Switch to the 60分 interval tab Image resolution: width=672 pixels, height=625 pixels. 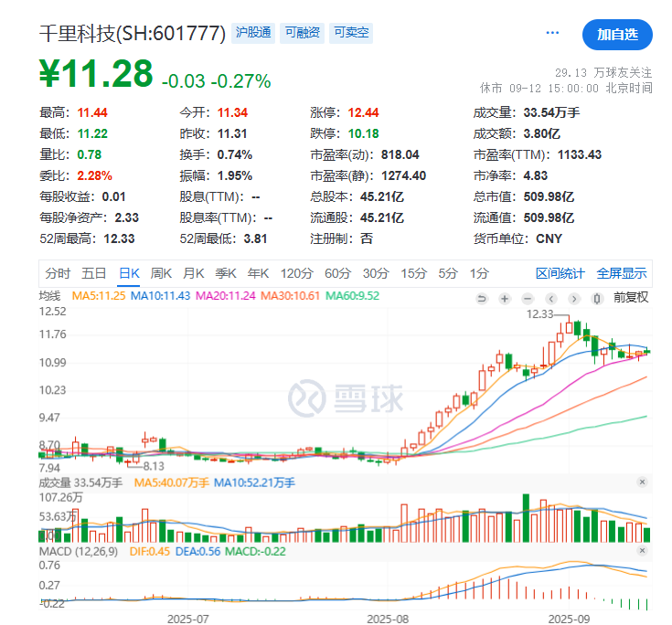(337, 273)
